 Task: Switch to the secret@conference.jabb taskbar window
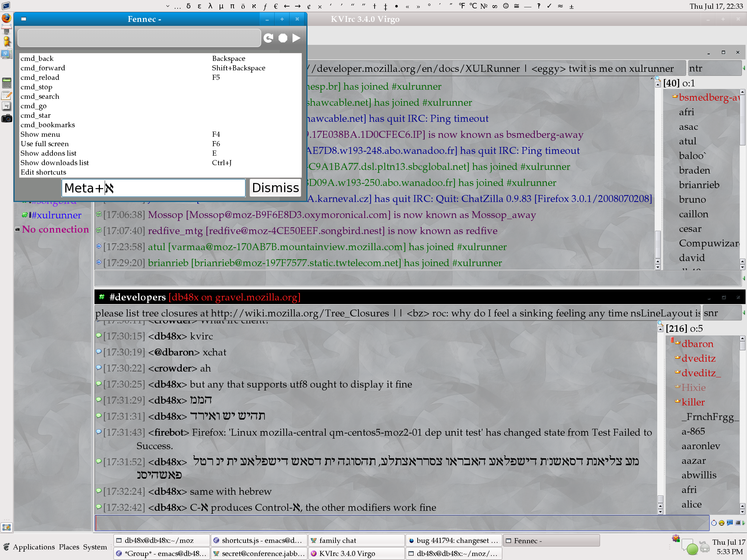(x=259, y=553)
